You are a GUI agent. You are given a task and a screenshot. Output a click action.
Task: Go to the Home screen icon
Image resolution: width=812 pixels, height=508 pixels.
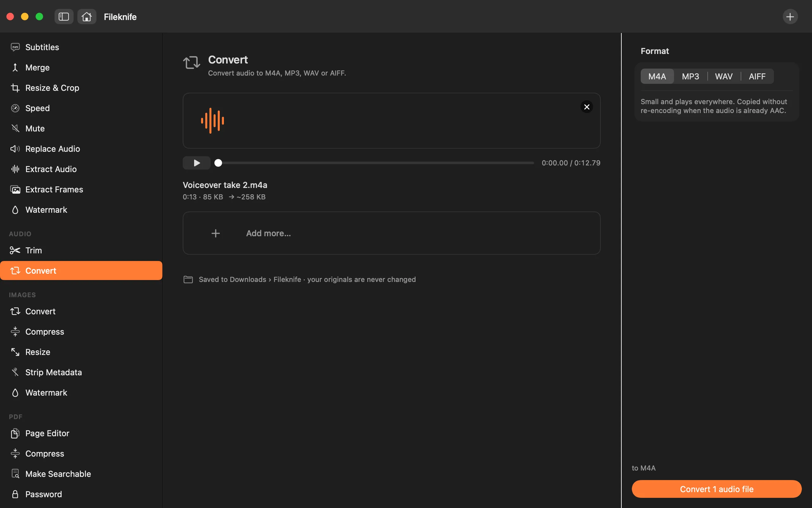point(87,17)
